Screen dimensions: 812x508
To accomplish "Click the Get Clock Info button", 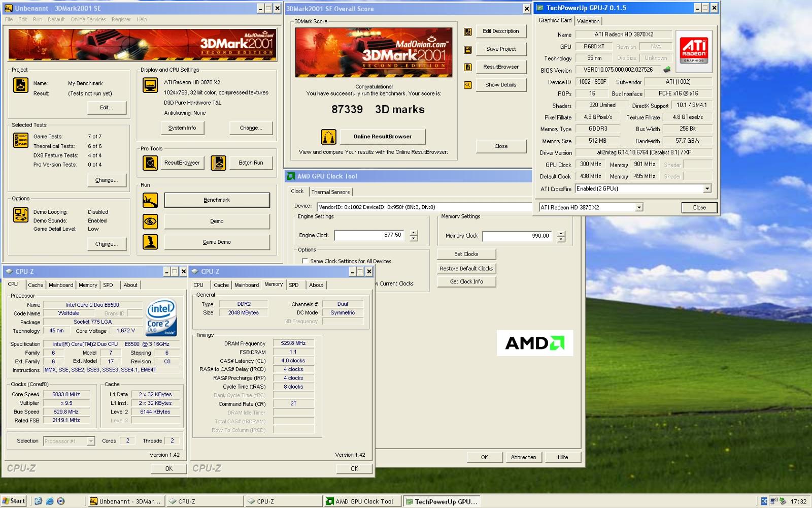I will pyautogui.click(x=466, y=281).
